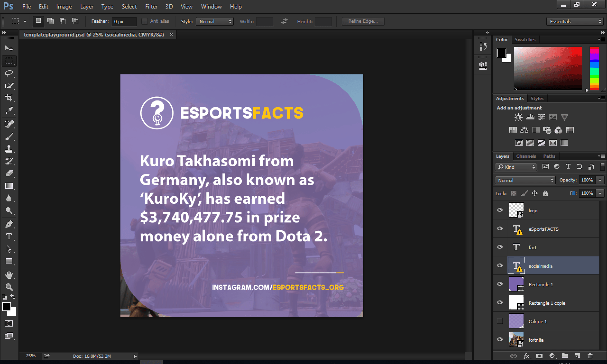Switch to the Channels tab
The width and height of the screenshot is (607, 364).
click(x=526, y=156)
